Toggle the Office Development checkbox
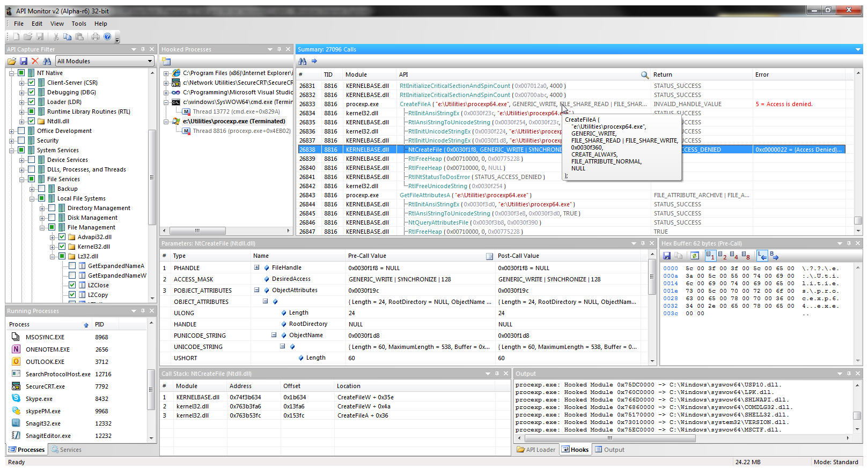The height and width of the screenshot is (469, 868). click(x=21, y=131)
